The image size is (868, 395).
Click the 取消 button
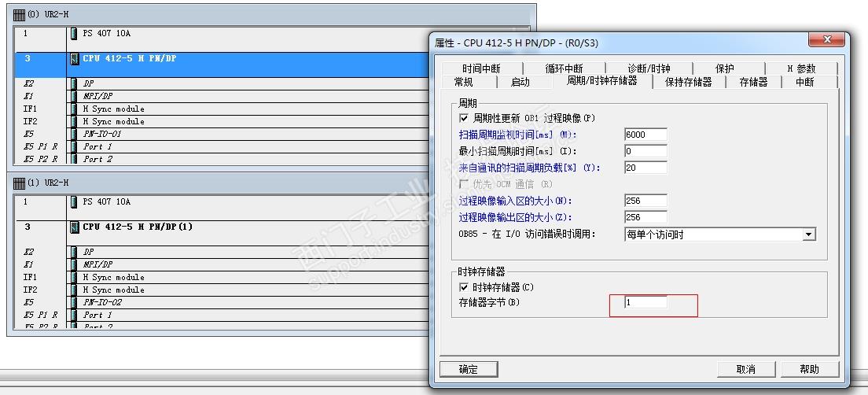746,369
